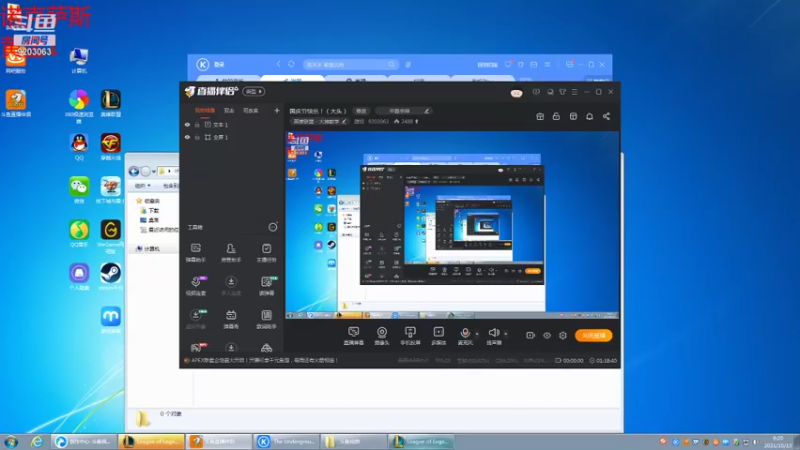Image resolution: width=800 pixels, height=450 pixels.
Task: Add a new scene with the plus icon
Action: [x=277, y=110]
